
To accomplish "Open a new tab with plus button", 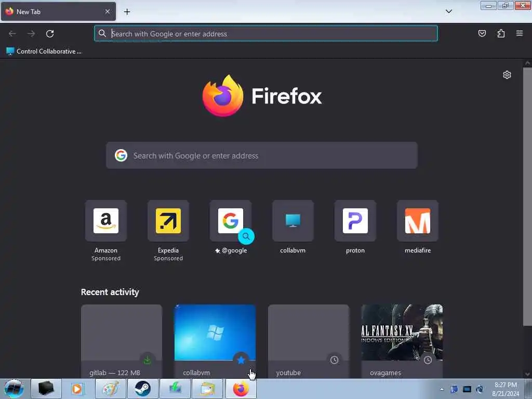I will pos(127,12).
